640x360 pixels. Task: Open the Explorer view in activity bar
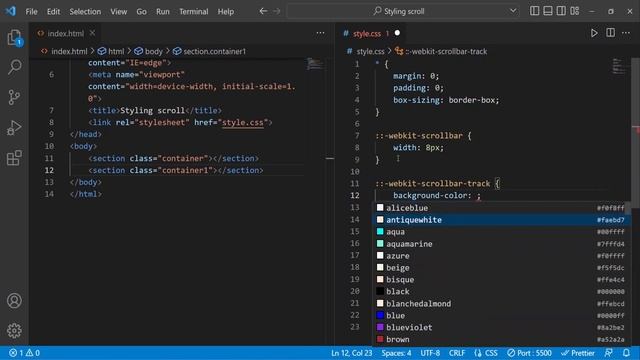click(x=14, y=38)
